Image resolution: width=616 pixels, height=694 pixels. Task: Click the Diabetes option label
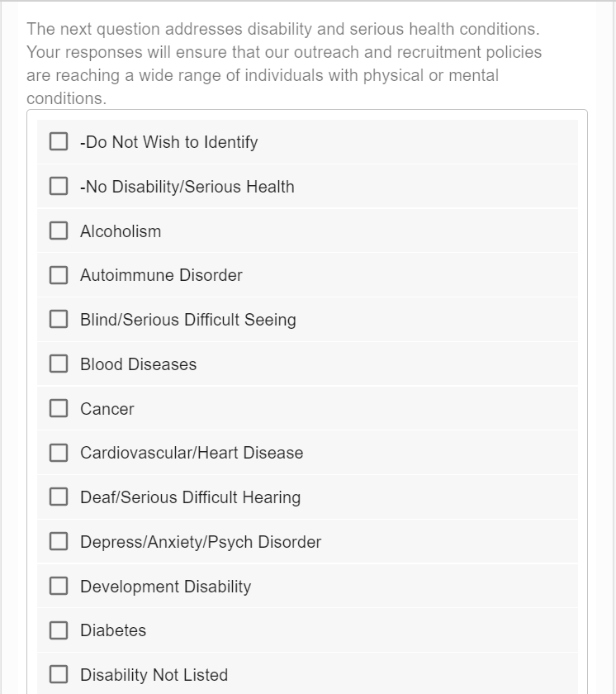click(113, 630)
